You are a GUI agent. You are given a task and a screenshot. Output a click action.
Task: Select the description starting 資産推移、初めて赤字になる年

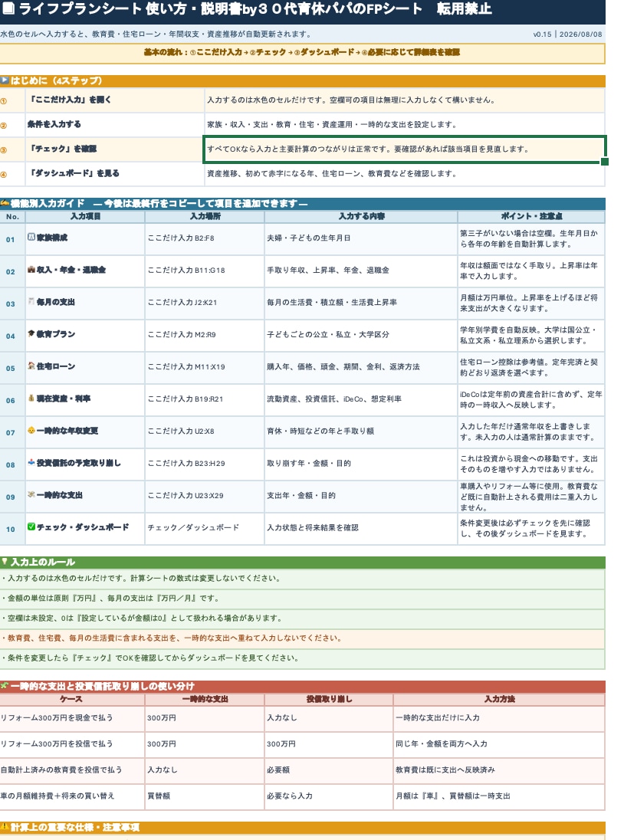tap(405, 174)
